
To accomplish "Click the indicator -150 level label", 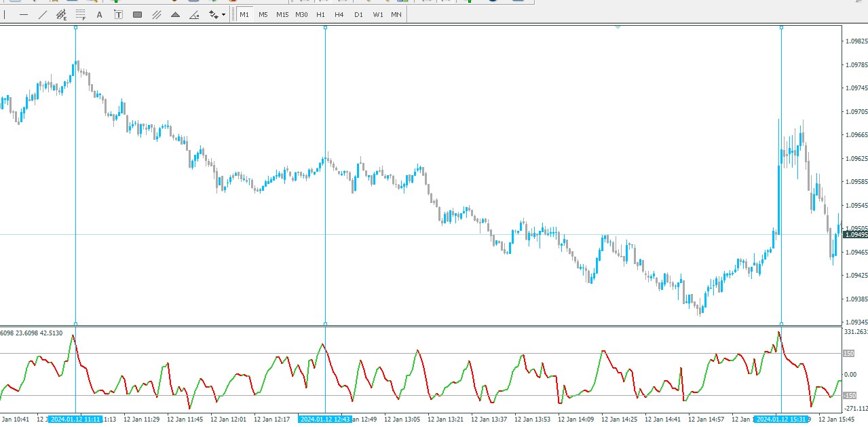I will (850, 396).
